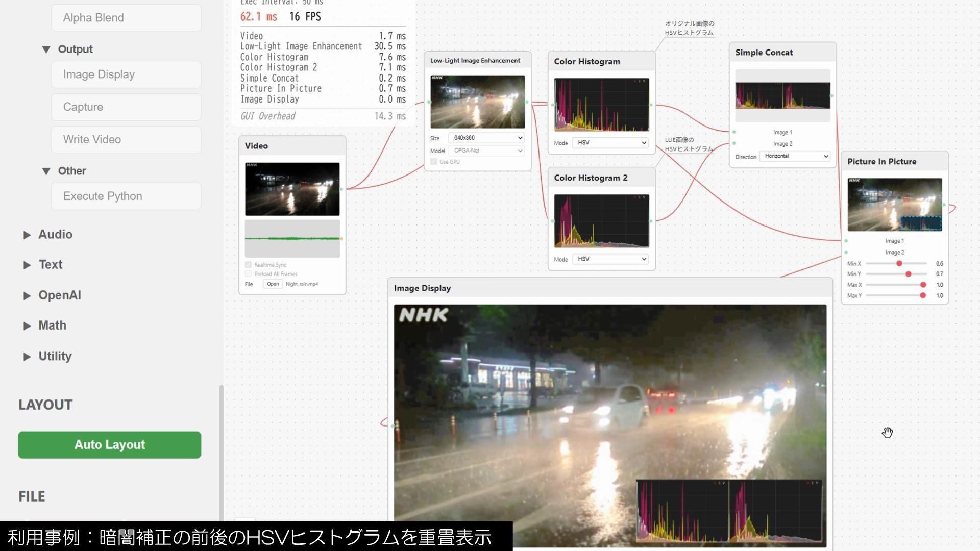980x551 pixels.
Task: Click the Video node audio output port
Action: point(341,239)
